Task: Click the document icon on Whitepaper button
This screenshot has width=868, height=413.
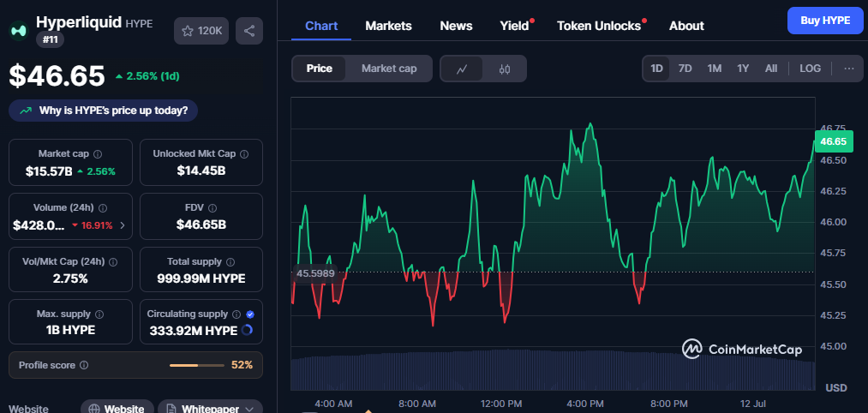Action: tap(171, 410)
